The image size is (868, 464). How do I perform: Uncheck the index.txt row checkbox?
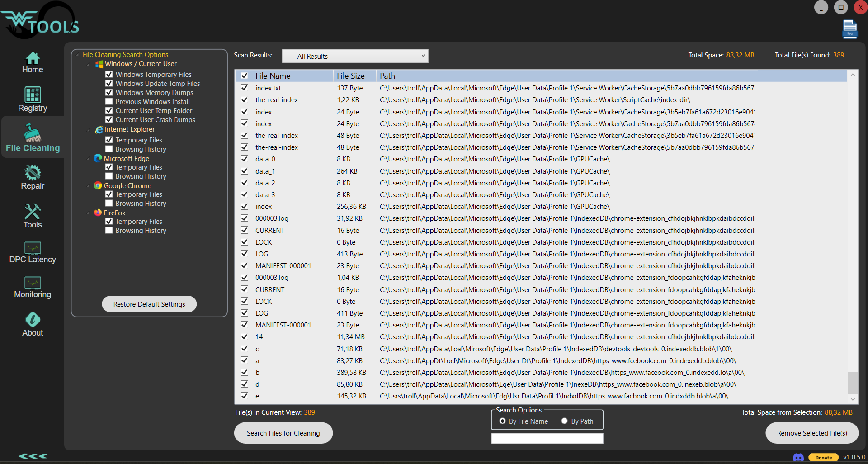(x=245, y=88)
